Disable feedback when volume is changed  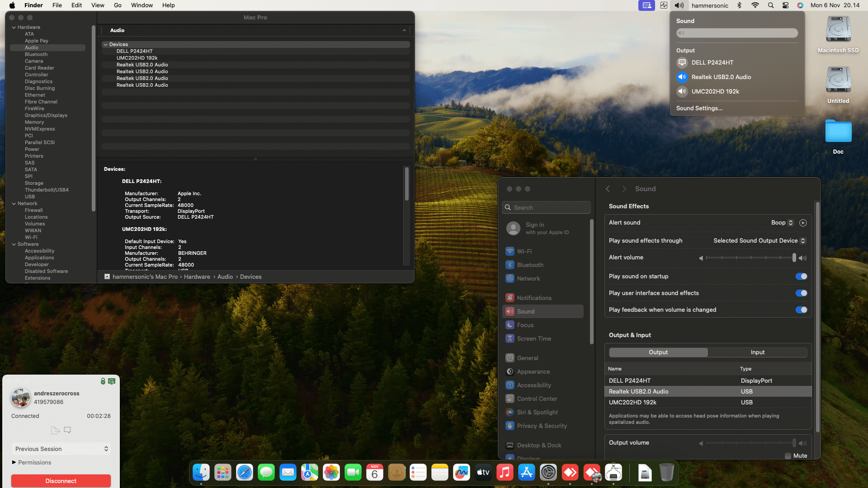pyautogui.click(x=802, y=310)
